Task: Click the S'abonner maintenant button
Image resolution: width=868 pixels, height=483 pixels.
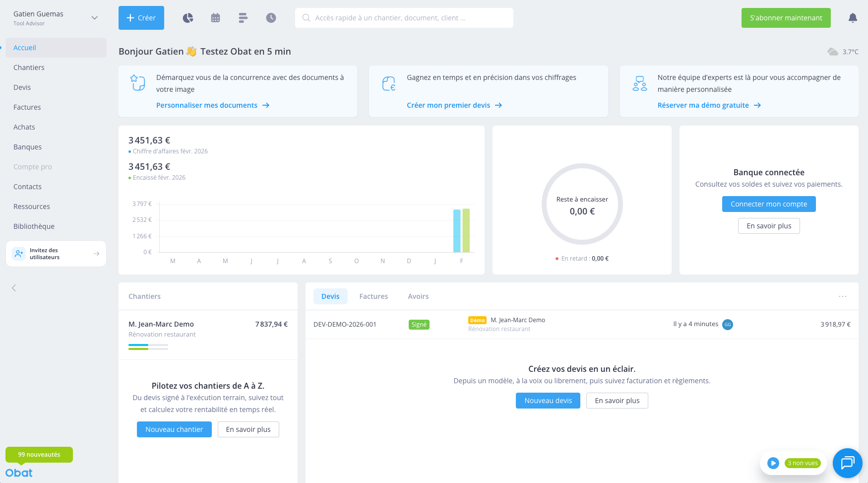Action: coord(786,18)
